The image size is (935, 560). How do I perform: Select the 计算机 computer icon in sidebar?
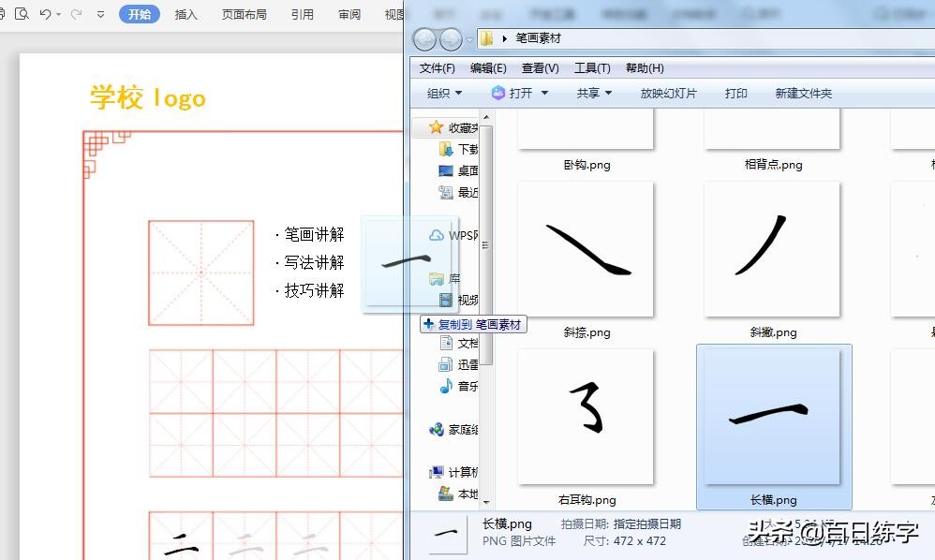[x=437, y=472]
